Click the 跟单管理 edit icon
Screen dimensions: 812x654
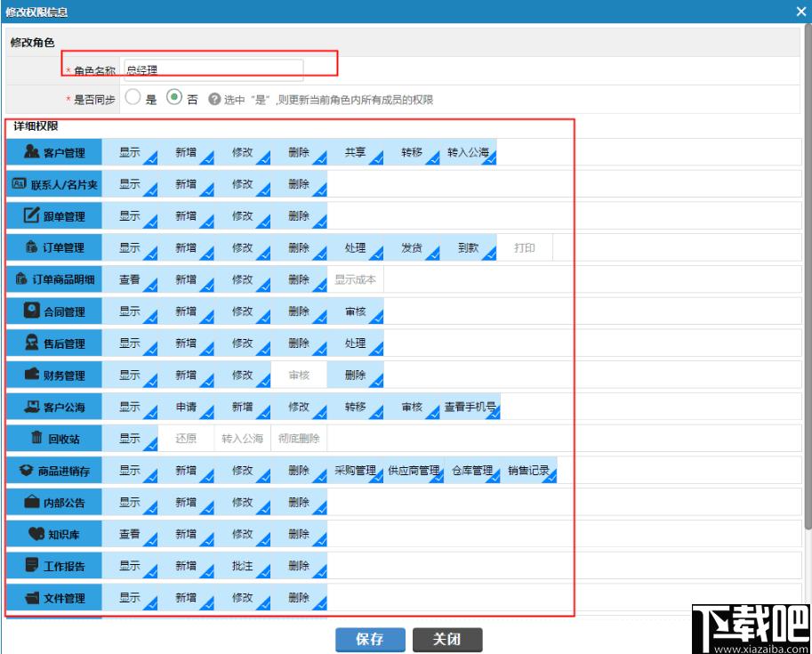(x=32, y=215)
